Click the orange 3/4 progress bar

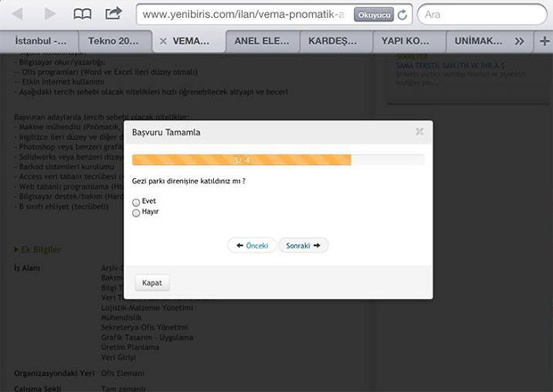[242, 160]
